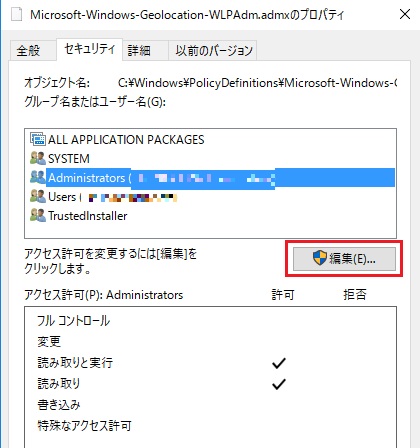Click the SYSTEM user group icon
This screenshot has width=420, height=448.
point(38,158)
